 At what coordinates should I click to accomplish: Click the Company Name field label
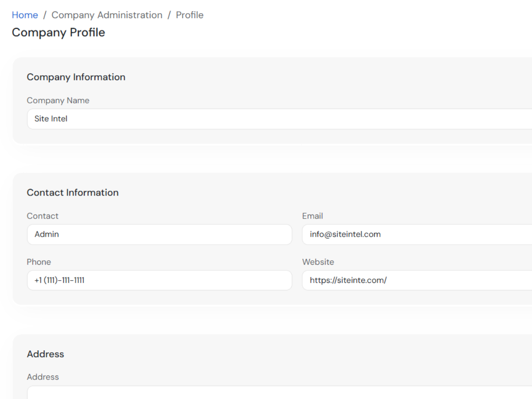[x=58, y=101]
